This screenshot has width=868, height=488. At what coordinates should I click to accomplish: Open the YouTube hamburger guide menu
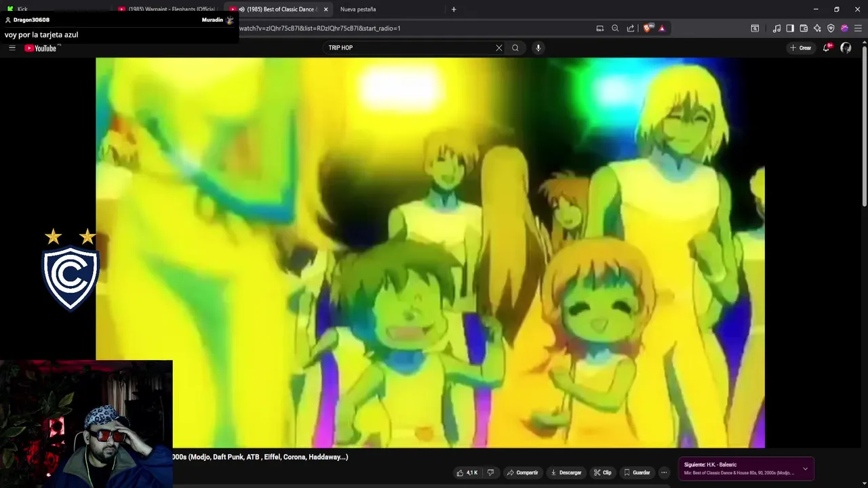pyautogui.click(x=12, y=47)
